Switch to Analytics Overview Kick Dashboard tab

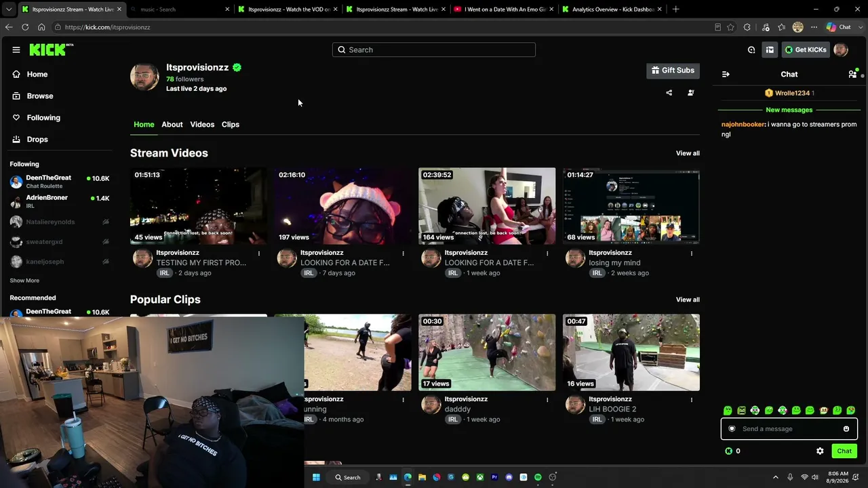pyautogui.click(x=611, y=9)
